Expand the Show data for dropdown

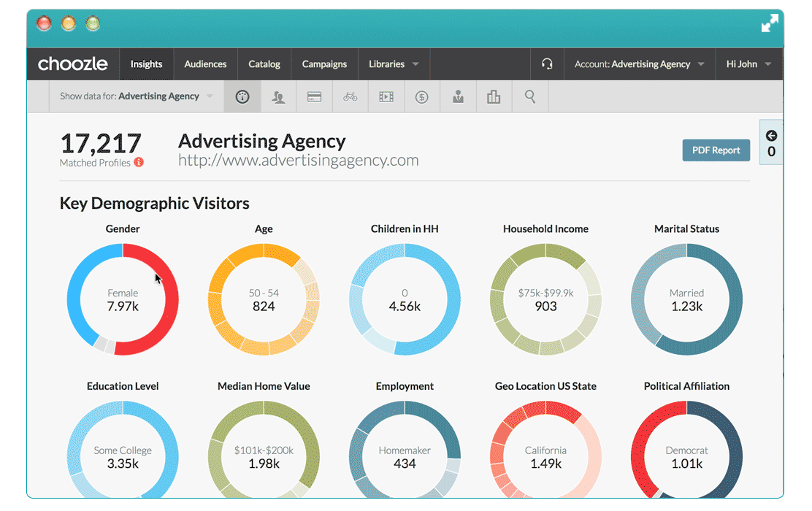point(137,96)
